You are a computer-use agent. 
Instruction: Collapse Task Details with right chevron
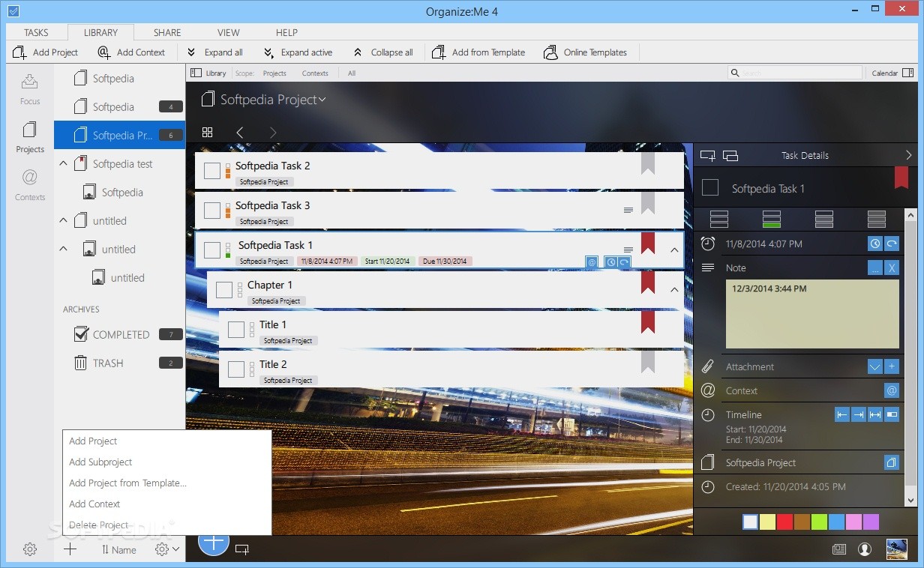(x=909, y=156)
